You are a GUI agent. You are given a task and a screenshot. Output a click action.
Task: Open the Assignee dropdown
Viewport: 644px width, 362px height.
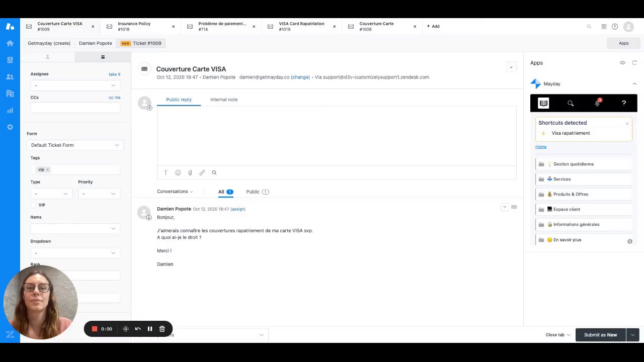click(x=75, y=85)
